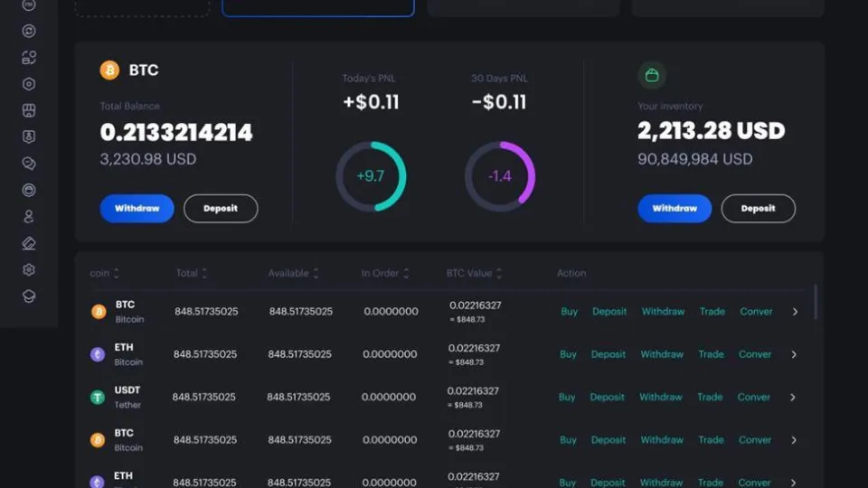Expand the second BTC row with its chevron
The height and width of the screenshot is (488, 868).
[x=794, y=440]
